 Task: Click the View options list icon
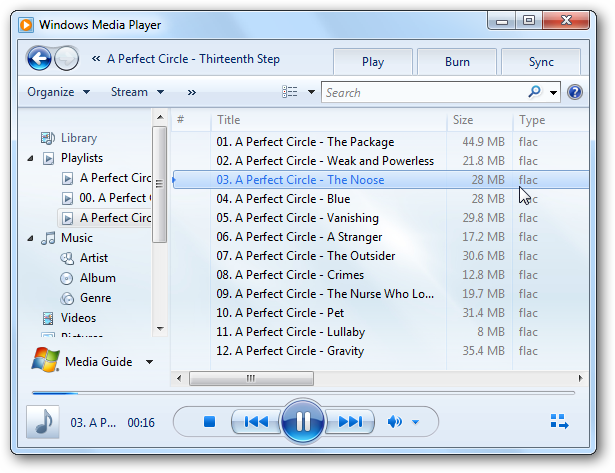pos(290,92)
